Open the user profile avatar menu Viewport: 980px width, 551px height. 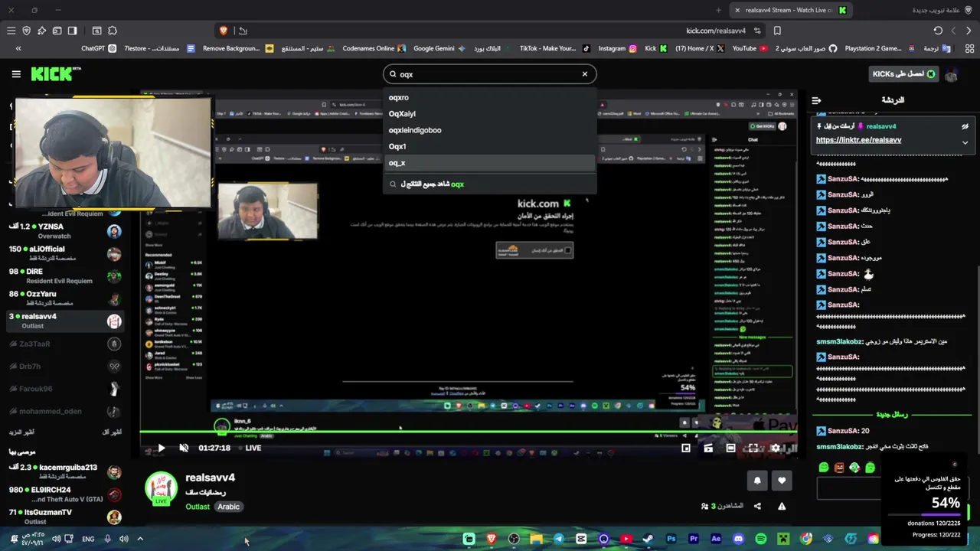(x=952, y=74)
